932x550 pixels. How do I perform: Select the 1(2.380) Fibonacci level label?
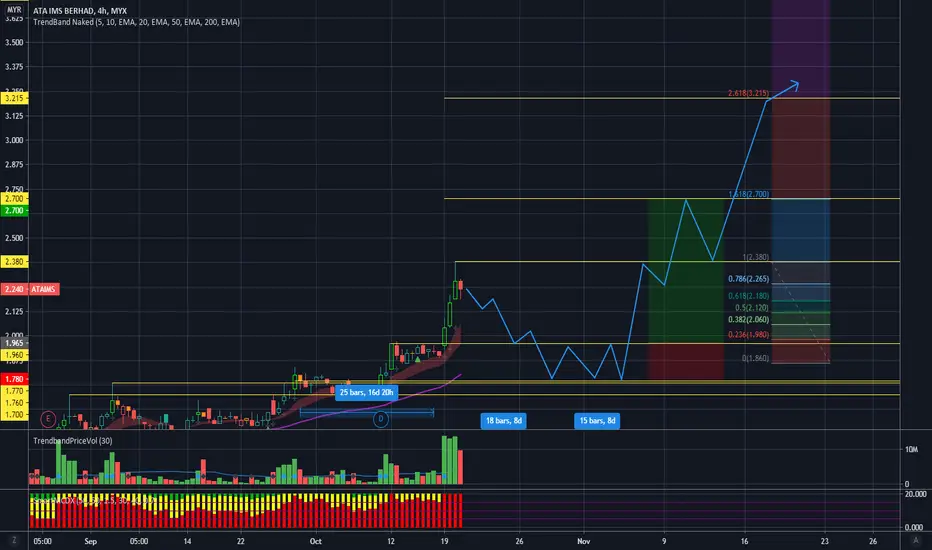pyautogui.click(x=755, y=257)
